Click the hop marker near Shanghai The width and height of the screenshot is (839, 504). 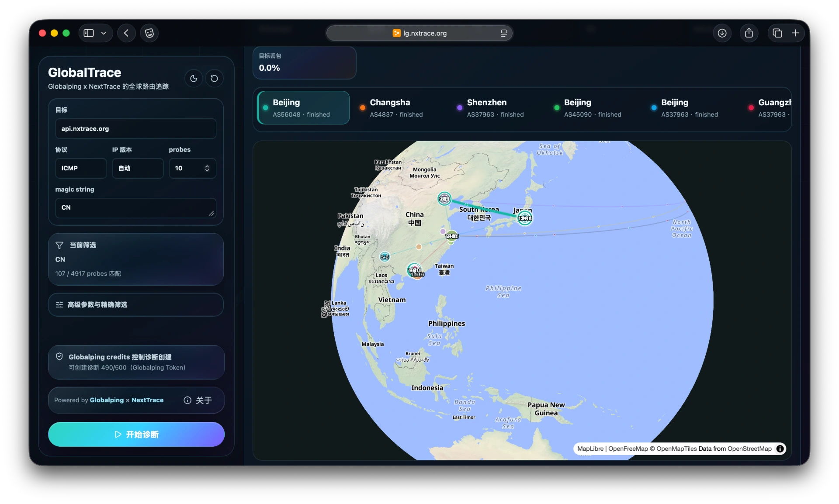(x=452, y=236)
